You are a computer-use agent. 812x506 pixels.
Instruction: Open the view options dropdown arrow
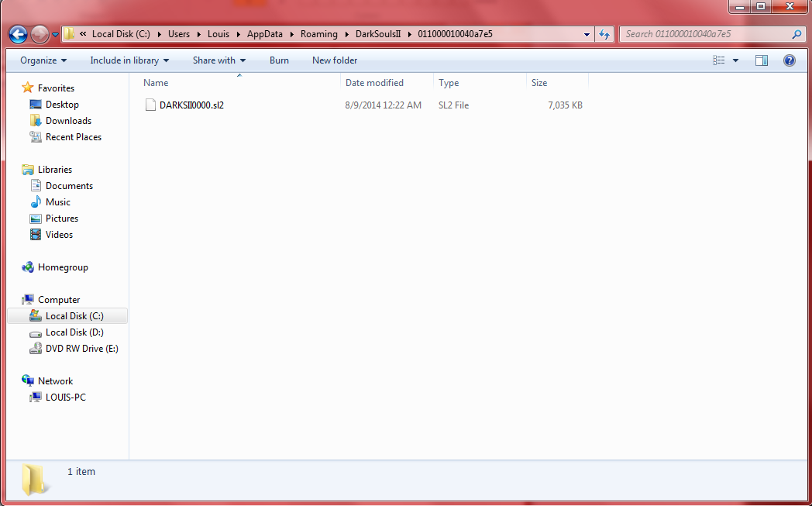coord(735,60)
